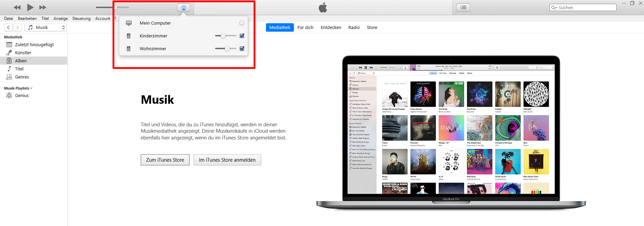Click the Wohnzimmer label

pos(153,49)
